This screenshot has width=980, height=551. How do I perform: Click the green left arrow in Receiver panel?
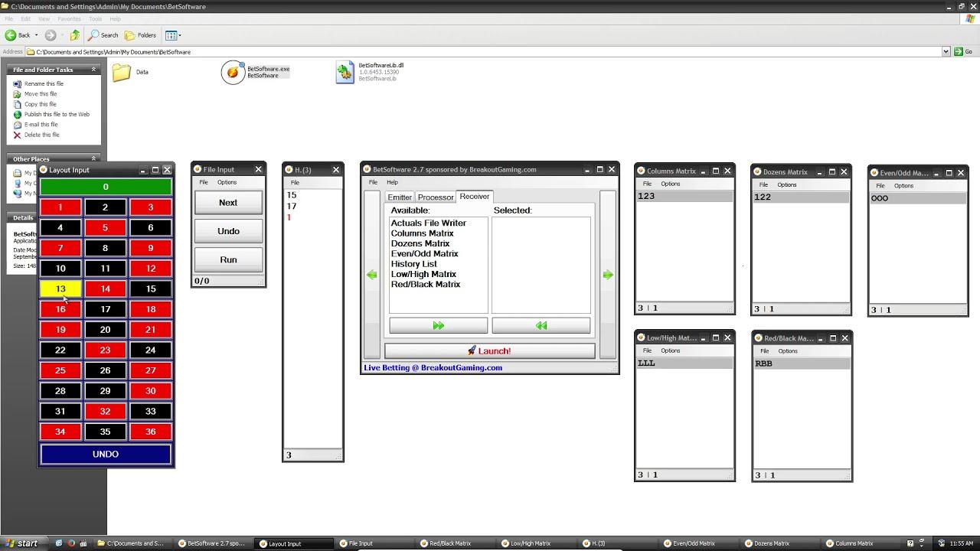[372, 275]
